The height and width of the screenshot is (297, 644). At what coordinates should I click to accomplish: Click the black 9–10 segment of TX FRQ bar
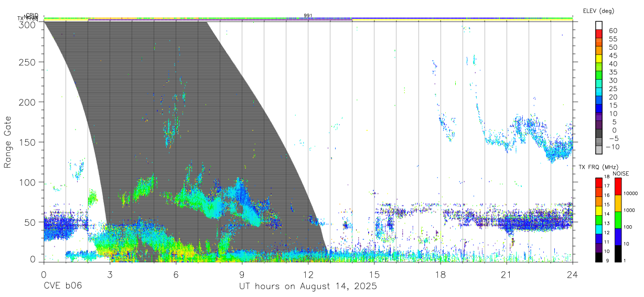pos(598,256)
